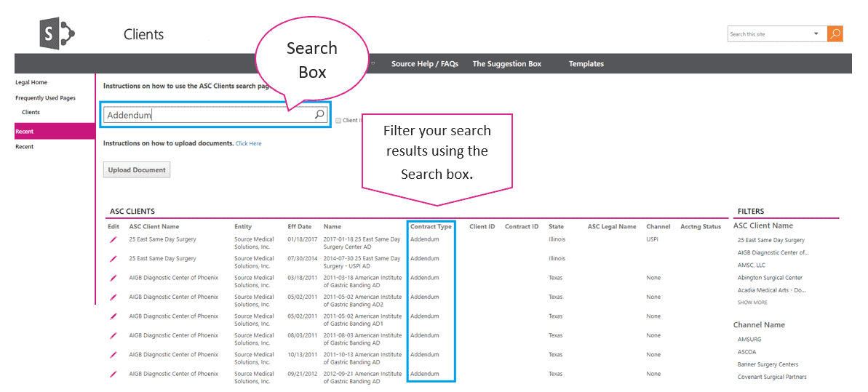This screenshot has width=868, height=392.
Task: Filter by AMSURG channel
Action: (749, 340)
